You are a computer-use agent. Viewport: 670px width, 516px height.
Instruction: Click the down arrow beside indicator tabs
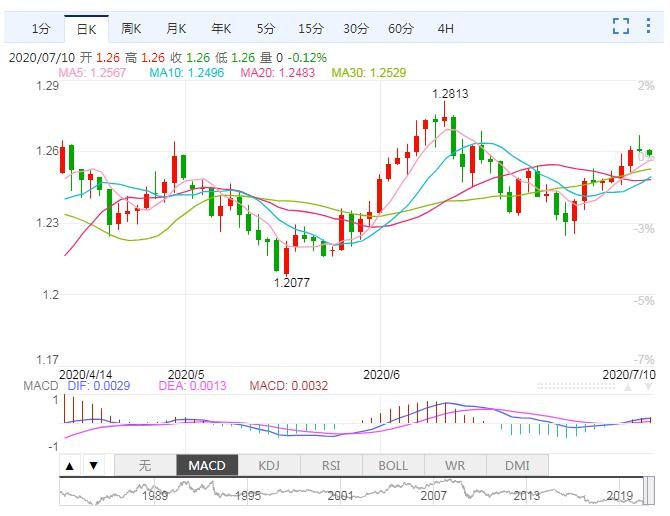(x=93, y=465)
